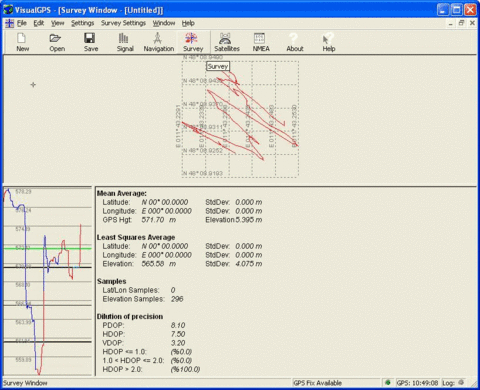Open the File menu
Screen dimensions: 480x390
coord(22,23)
